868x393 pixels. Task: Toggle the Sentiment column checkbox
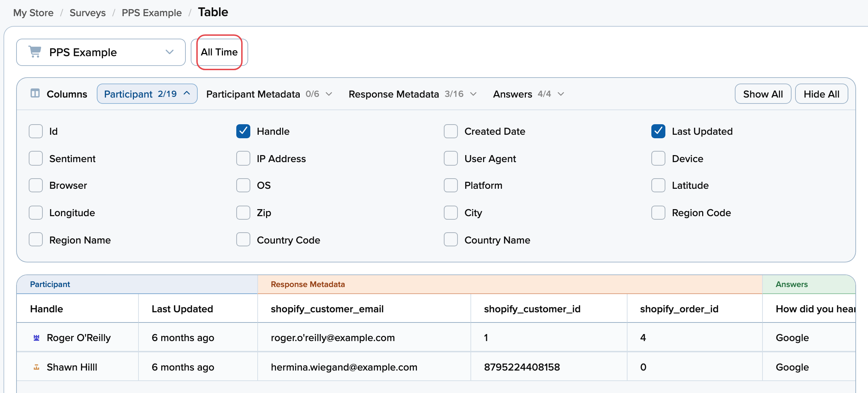click(36, 158)
